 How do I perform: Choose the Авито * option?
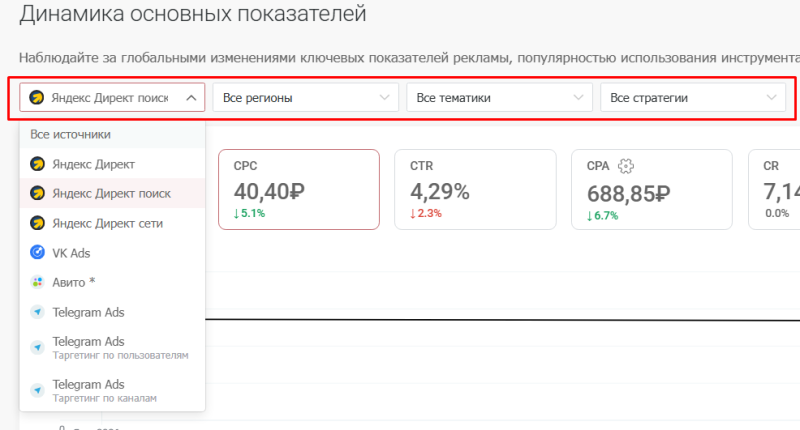[x=112, y=282]
